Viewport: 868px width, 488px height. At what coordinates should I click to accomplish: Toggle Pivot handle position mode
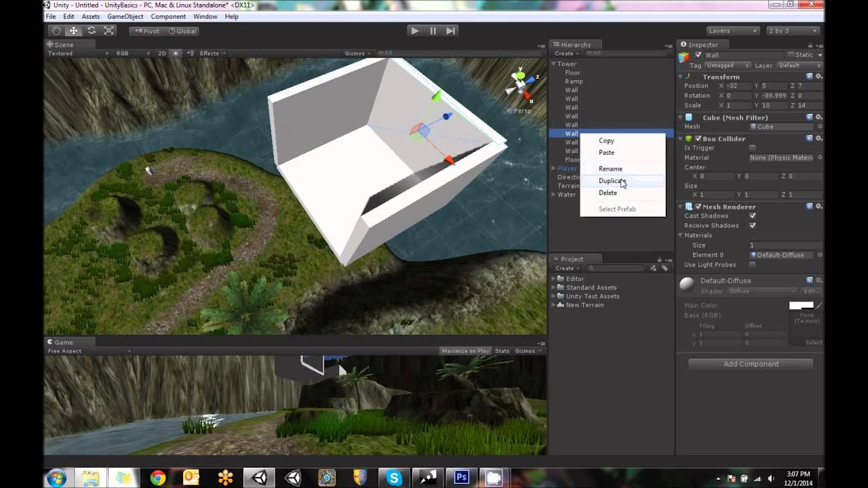coord(146,30)
